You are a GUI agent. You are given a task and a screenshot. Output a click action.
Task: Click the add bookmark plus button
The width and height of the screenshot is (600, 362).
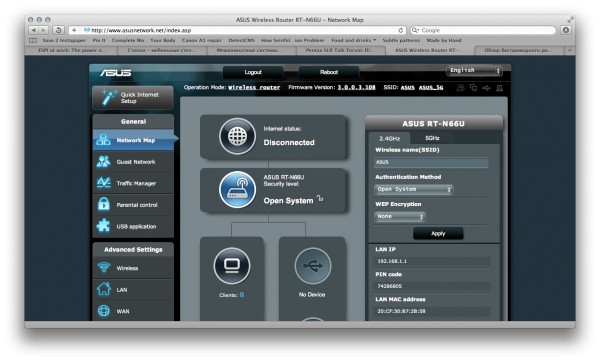click(74, 30)
